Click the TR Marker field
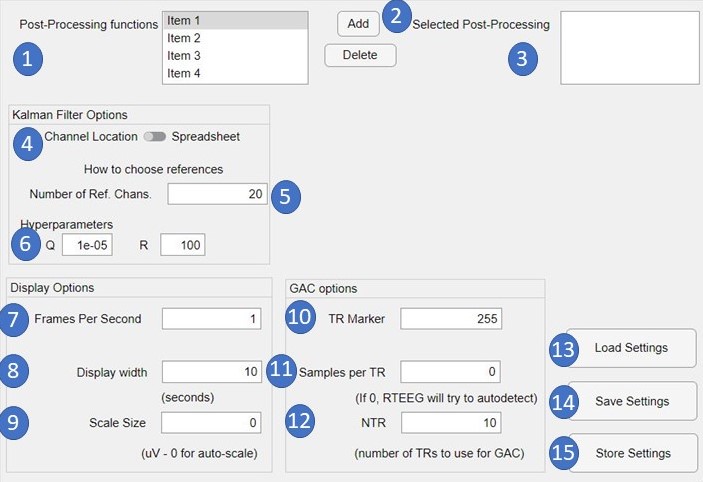The height and width of the screenshot is (482, 703). (x=451, y=319)
